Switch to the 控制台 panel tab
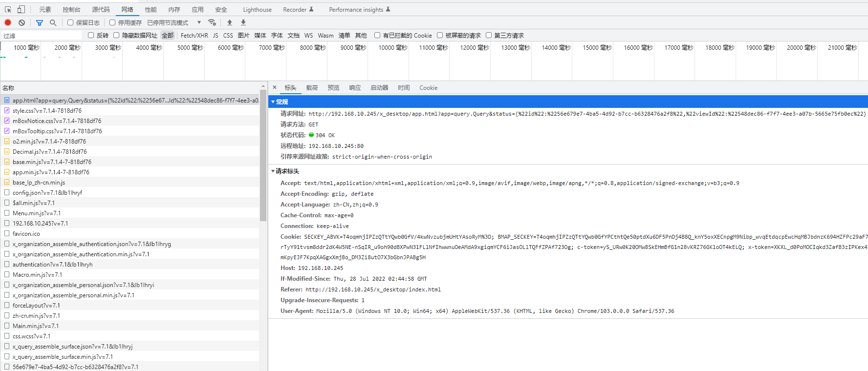 pyautogui.click(x=71, y=10)
